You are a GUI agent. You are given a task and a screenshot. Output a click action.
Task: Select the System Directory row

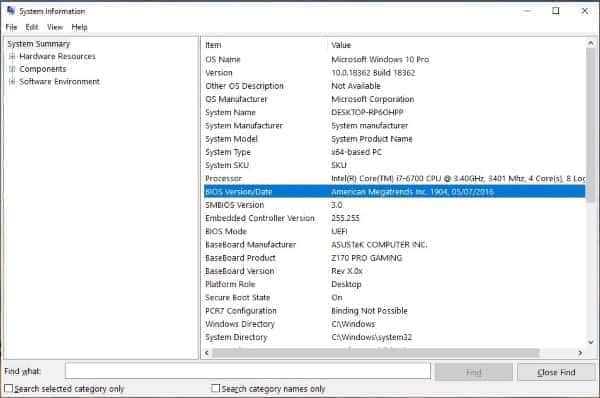pos(394,337)
